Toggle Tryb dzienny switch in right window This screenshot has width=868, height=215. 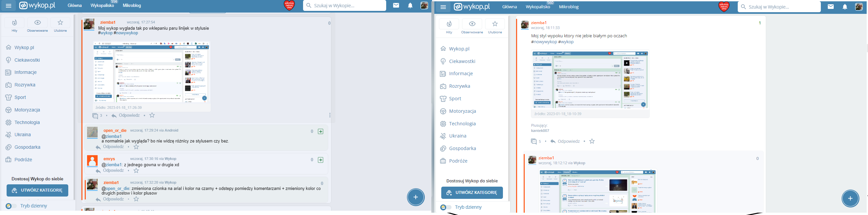pyautogui.click(x=446, y=207)
